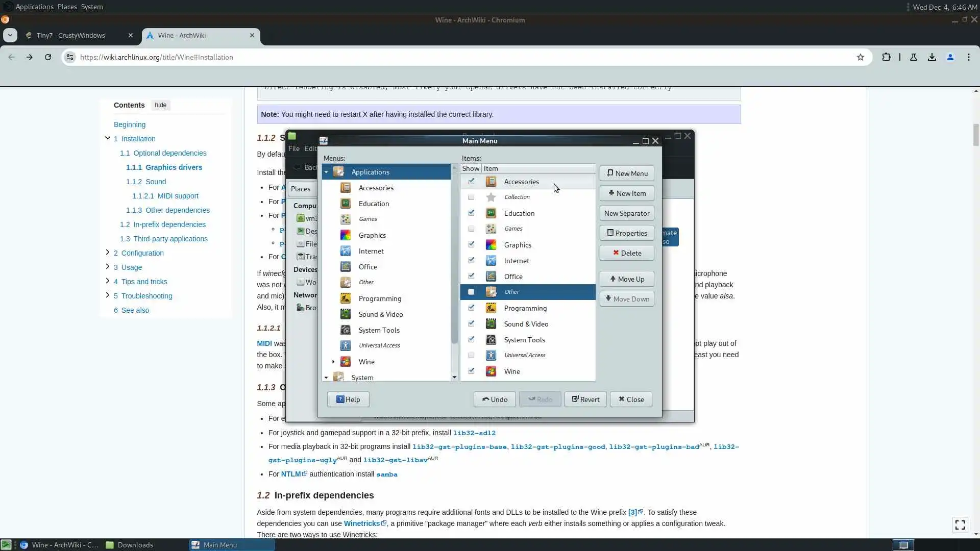980x551 pixels.
Task: Expand Configuration section in Contents
Action: [107, 252]
